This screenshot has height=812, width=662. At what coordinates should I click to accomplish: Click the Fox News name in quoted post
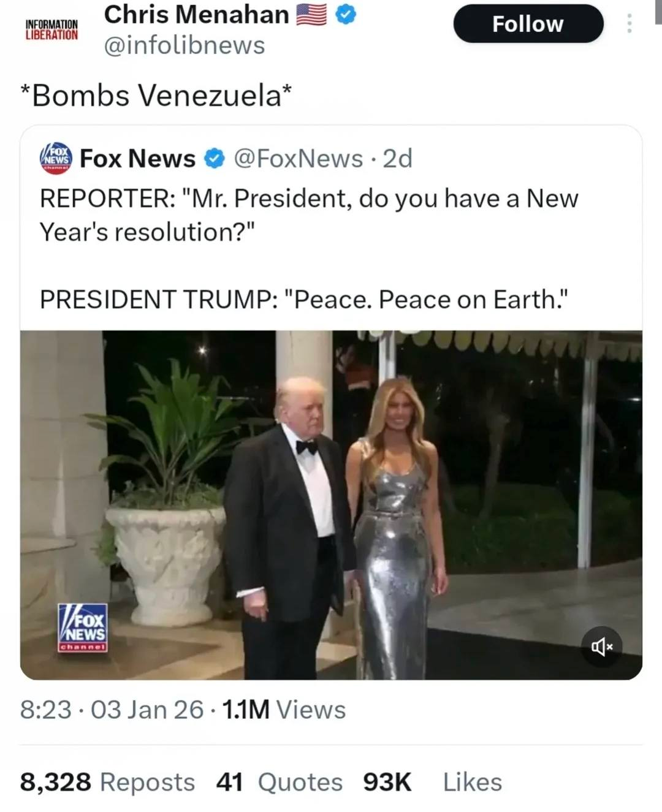click(x=137, y=159)
